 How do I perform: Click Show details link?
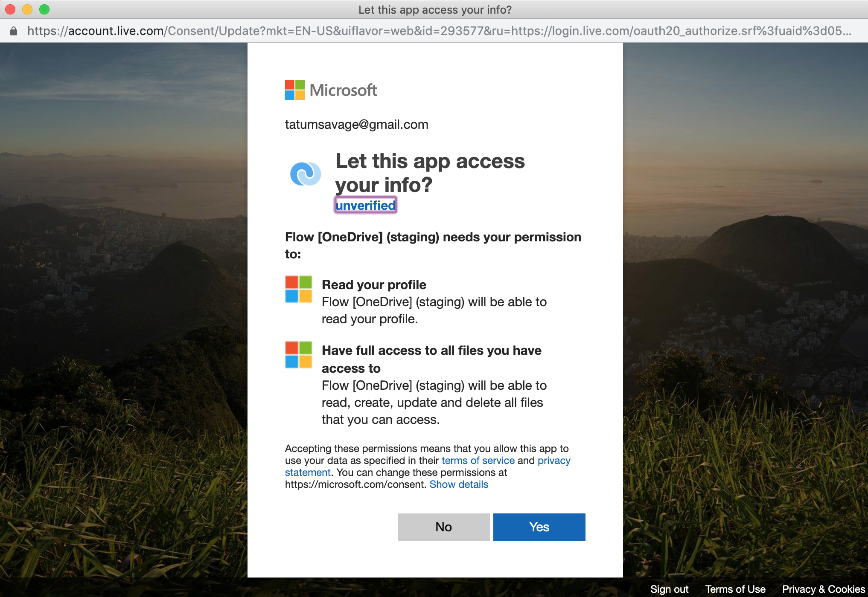click(x=459, y=484)
